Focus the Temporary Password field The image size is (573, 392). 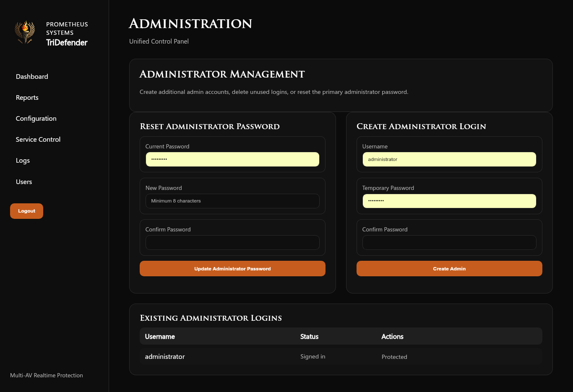(449, 201)
